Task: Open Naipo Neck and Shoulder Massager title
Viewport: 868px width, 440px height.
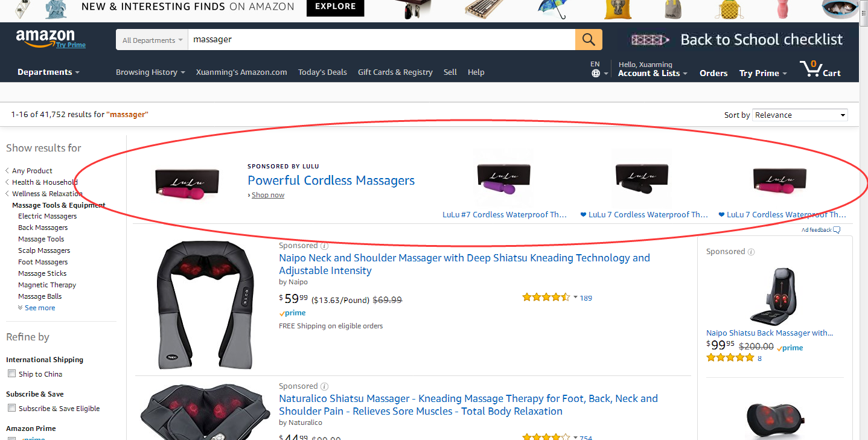Action: pos(464,264)
